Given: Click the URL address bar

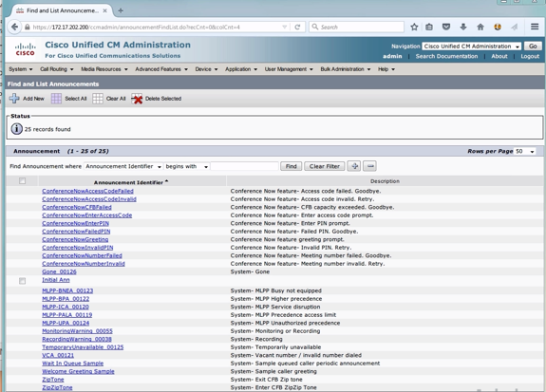Looking at the screenshot, I should (157, 27).
